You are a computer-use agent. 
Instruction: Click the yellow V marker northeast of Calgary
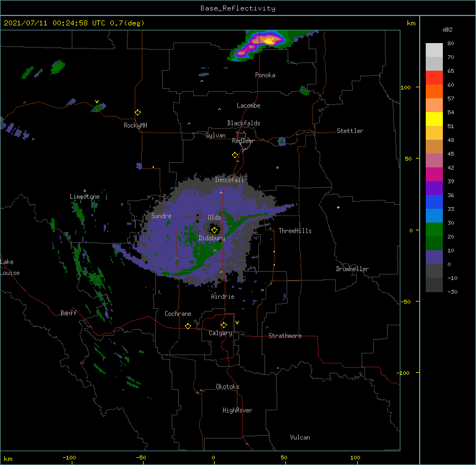tap(237, 323)
